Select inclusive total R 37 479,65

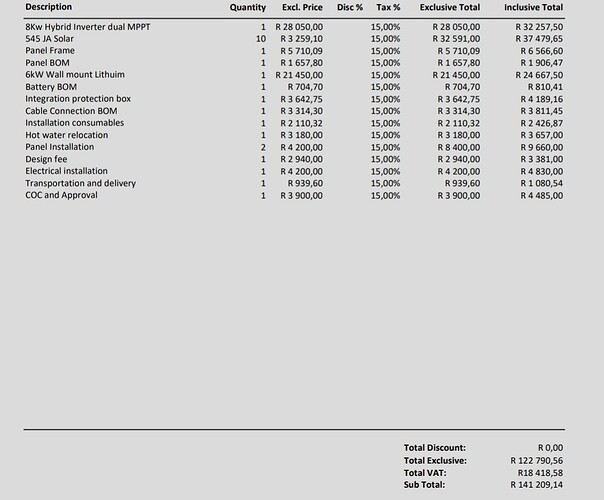(x=539, y=39)
